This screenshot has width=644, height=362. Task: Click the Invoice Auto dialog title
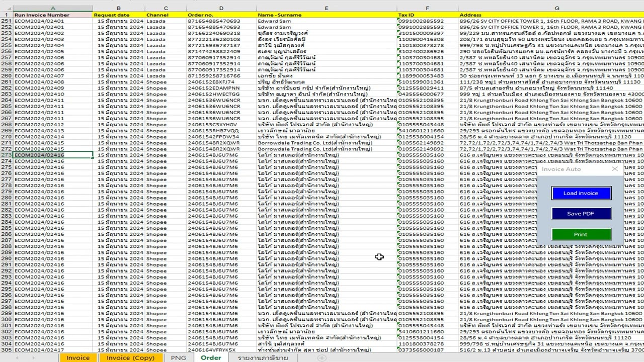(x=561, y=169)
